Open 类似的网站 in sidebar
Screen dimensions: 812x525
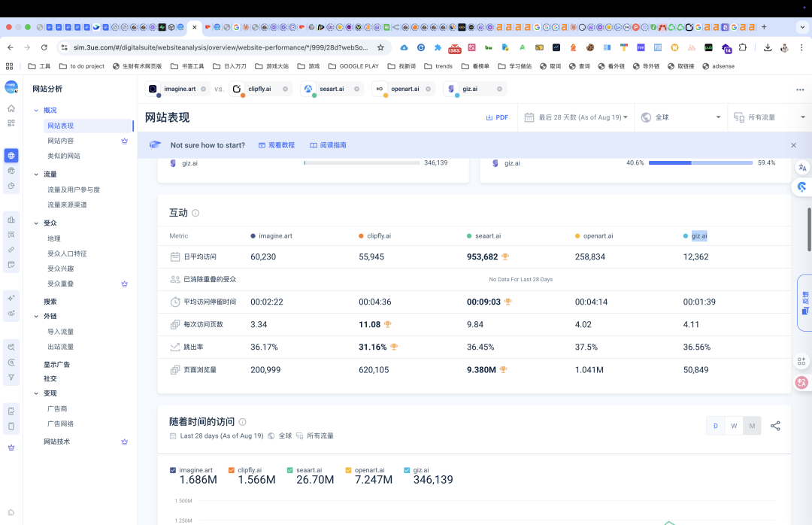coord(64,156)
